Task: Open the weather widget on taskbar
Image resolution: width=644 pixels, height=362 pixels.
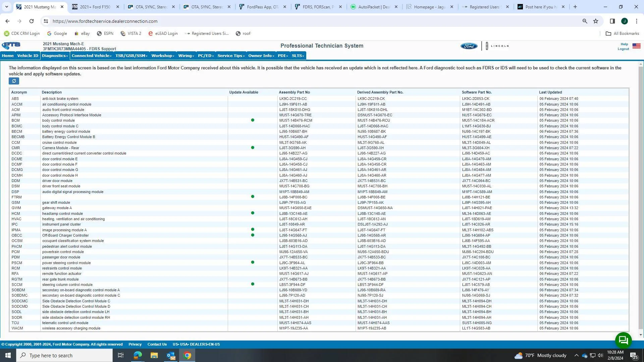Action: coord(540,355)
